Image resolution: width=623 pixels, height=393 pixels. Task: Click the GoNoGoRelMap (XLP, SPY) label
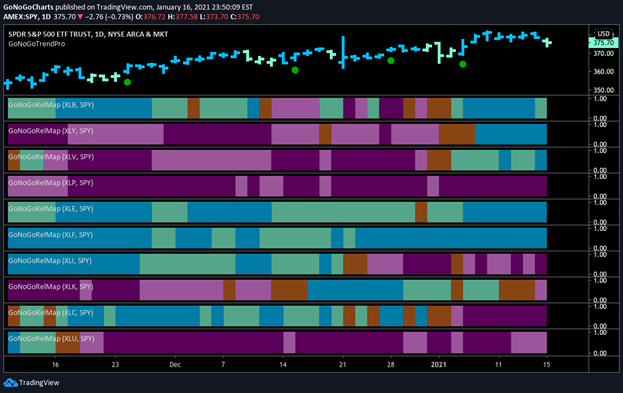[x=51, y=183]
